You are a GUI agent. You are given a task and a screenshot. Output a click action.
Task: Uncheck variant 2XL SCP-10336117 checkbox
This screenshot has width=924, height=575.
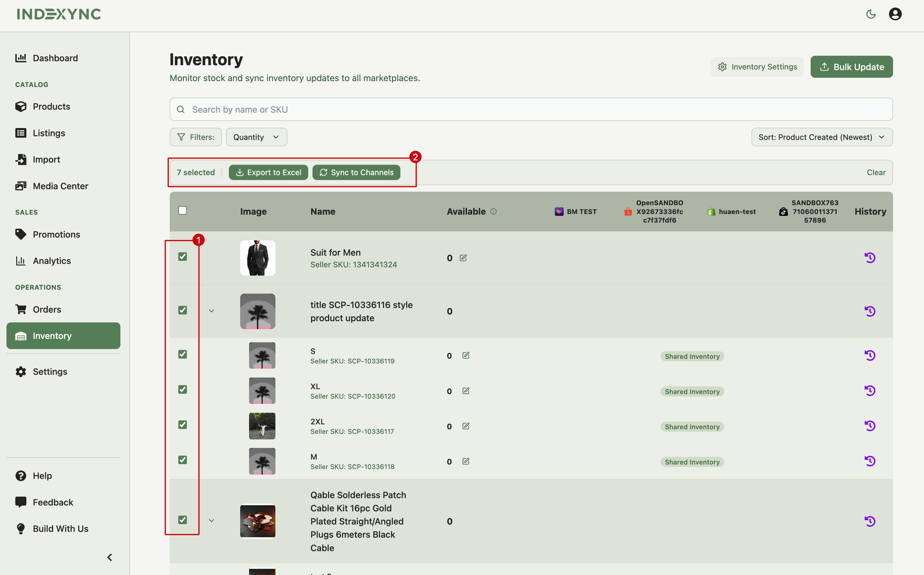click(183, 425)
